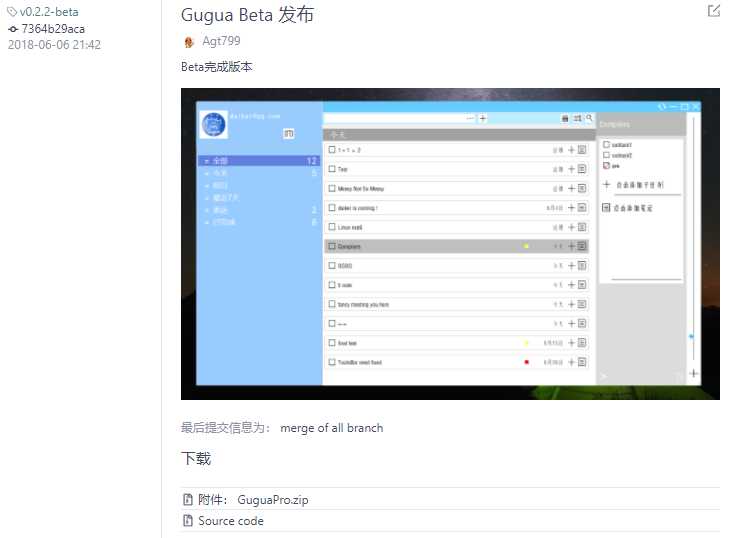
Task: Click the file icon beside Source code
Action: [x=188, y=521]
